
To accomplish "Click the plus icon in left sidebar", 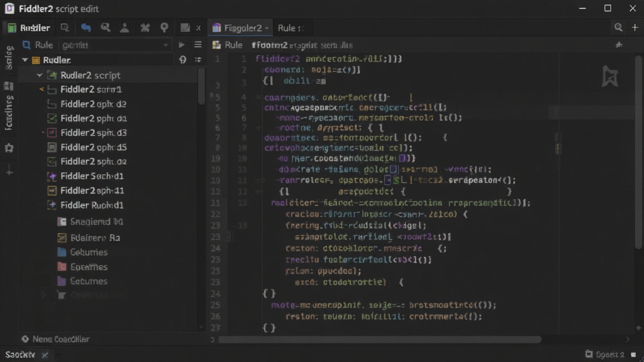I will (9, 172).
